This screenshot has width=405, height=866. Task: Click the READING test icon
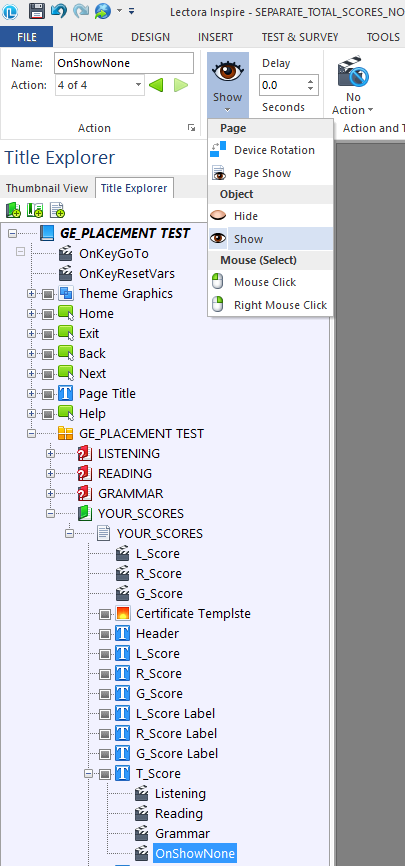tap(85, 474)
